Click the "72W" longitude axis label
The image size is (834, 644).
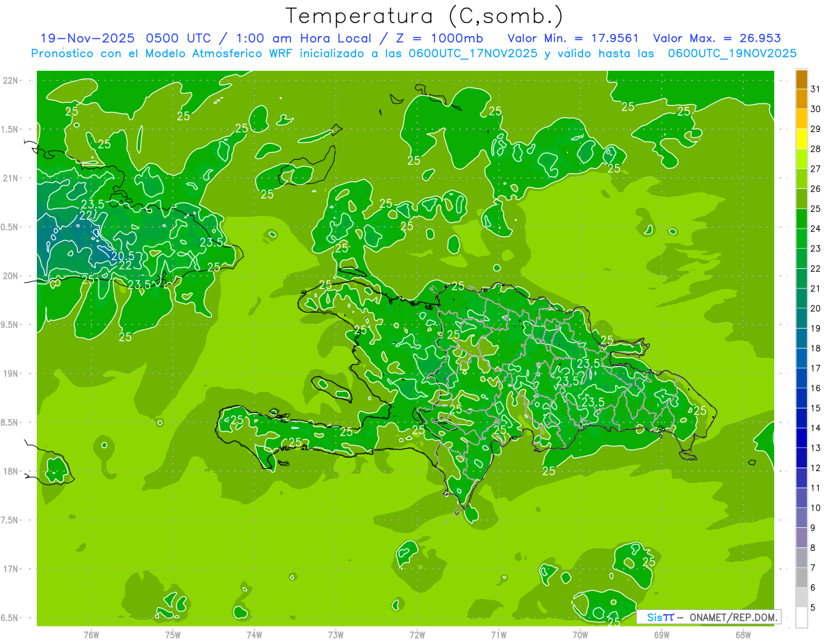[x=417, y=635]
